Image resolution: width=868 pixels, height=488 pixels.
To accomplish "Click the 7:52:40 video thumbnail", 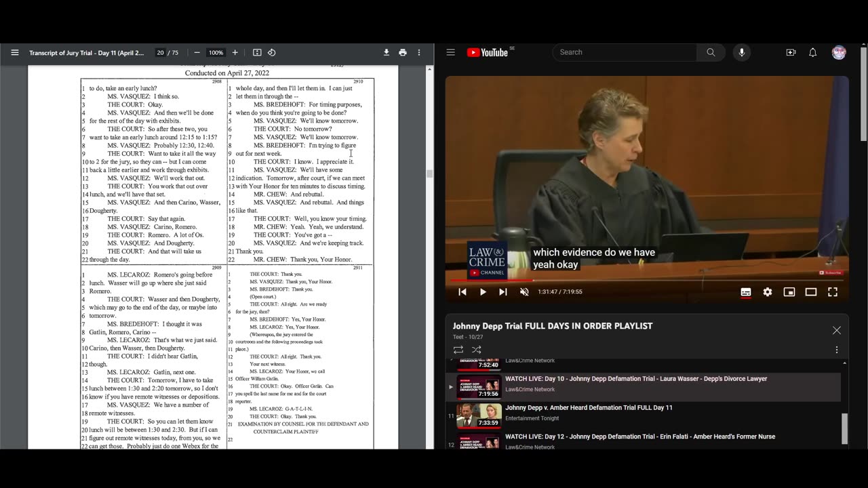I will pos(479,364).
